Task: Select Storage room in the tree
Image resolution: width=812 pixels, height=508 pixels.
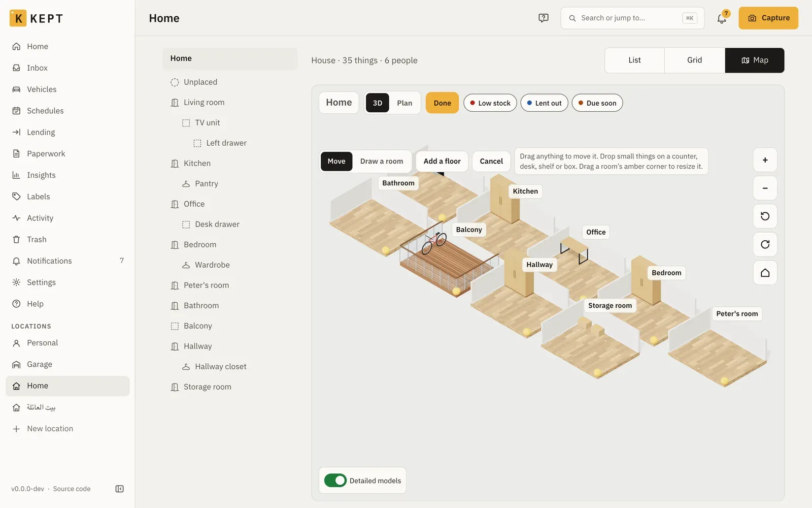Action: (x=230, y=387)
